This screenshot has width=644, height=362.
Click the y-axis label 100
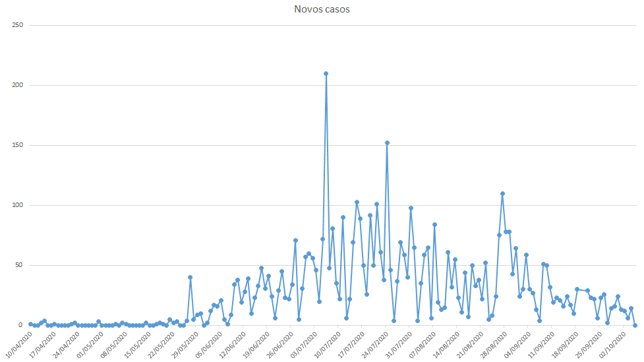point(18,205)
